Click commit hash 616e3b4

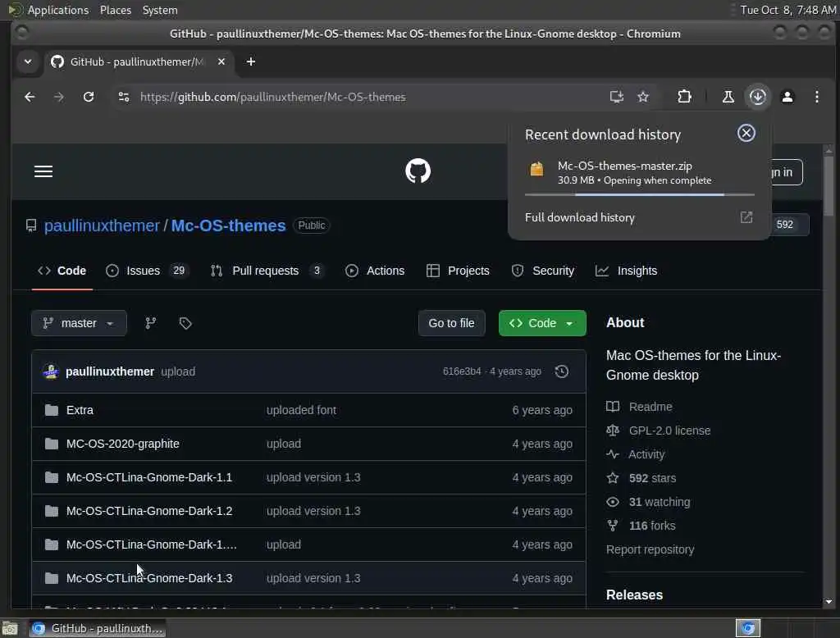coord(462,371)
